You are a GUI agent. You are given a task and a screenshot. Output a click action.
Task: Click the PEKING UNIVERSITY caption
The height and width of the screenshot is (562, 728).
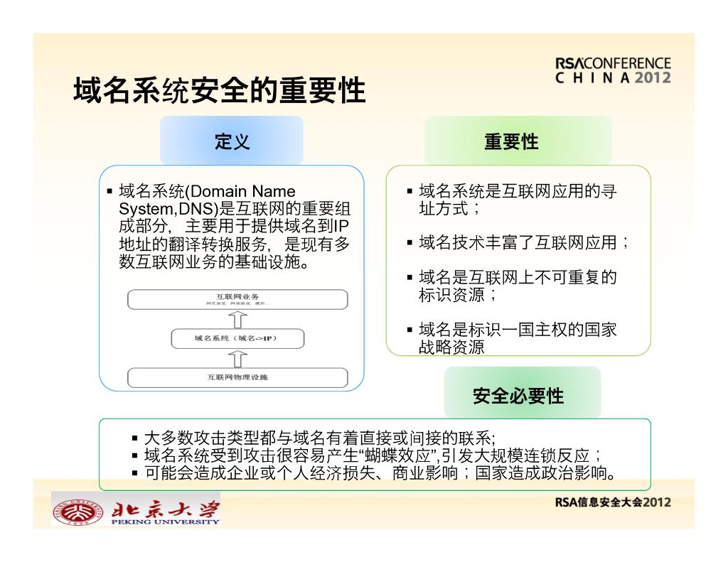(x=165, y=522)
